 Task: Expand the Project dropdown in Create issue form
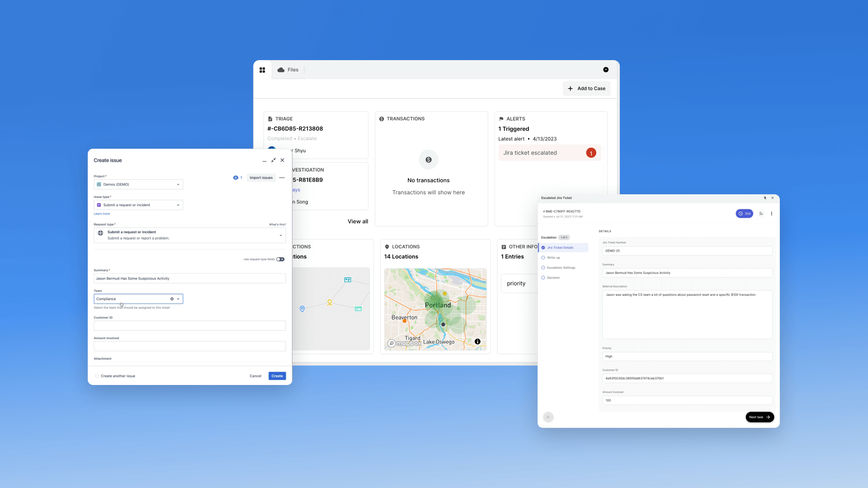[178, 184]
